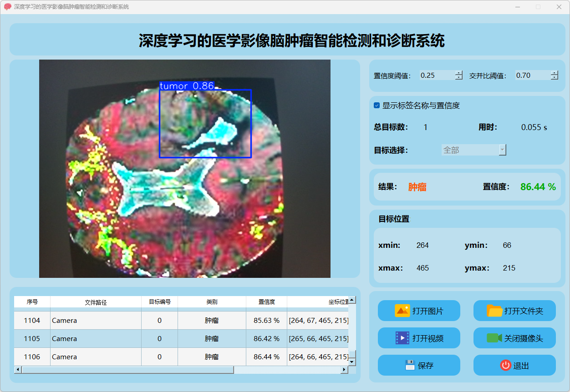Click the floppy disk save icon

click(x=410, y=365)
